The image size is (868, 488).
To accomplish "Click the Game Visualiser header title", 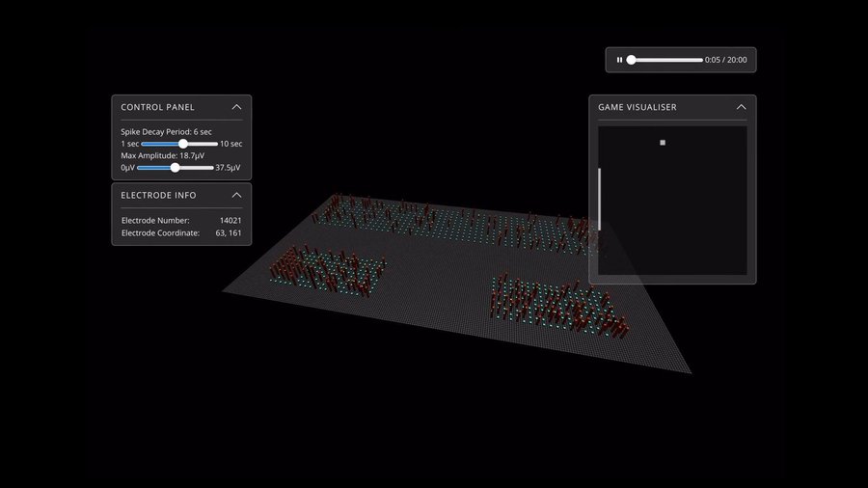I will click(637, 107).
